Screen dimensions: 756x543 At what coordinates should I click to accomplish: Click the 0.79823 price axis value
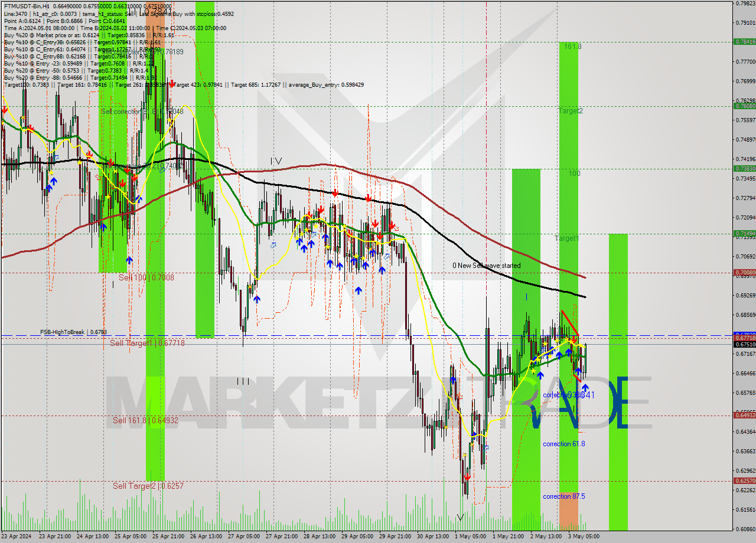(x=745, y=4)
